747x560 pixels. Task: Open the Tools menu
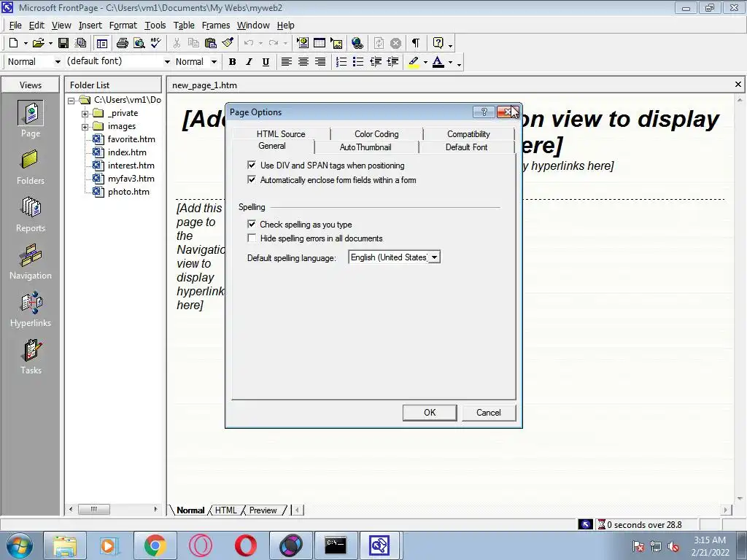pyautogui.click(x=155, y=26)
